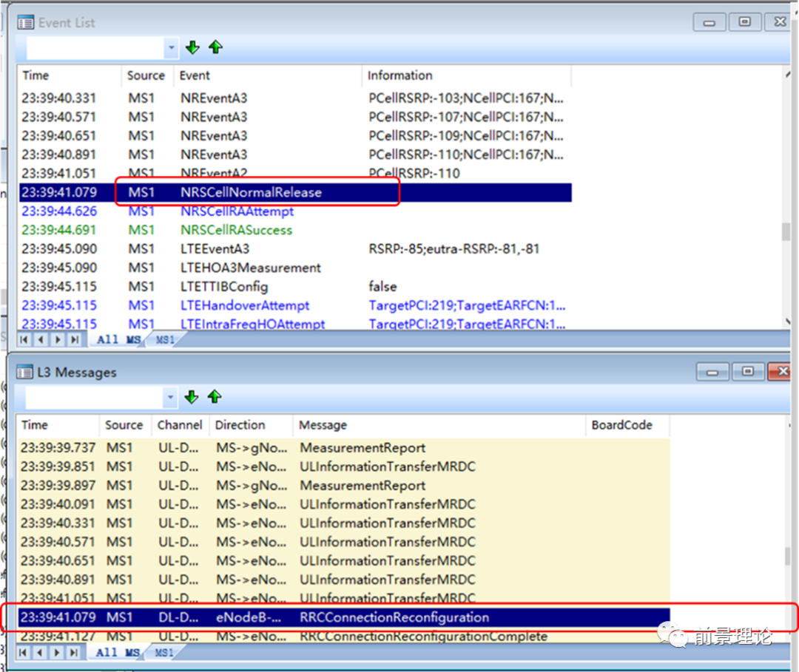Go to last tab in Event List navigator

click(x=75, y=339)
